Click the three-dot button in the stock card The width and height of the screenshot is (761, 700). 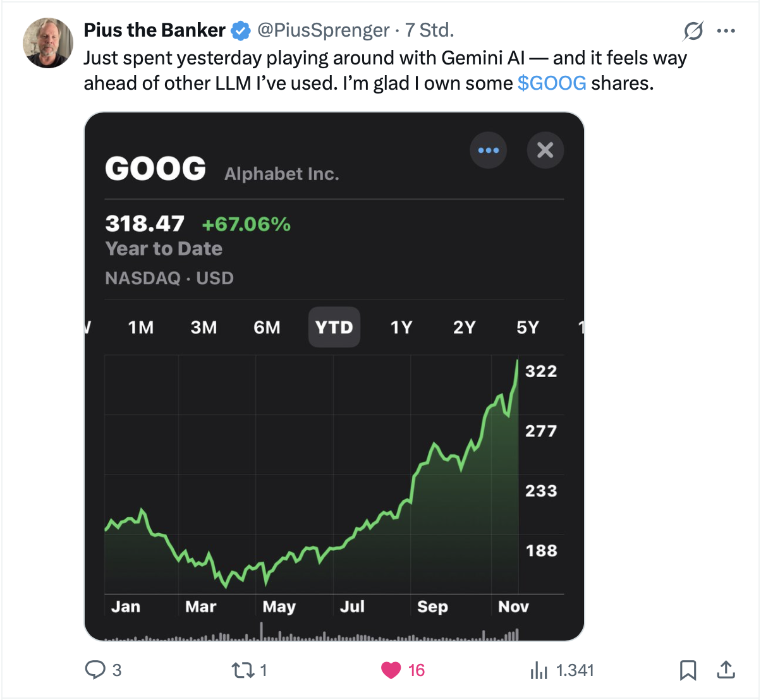(x=488, y=150)
